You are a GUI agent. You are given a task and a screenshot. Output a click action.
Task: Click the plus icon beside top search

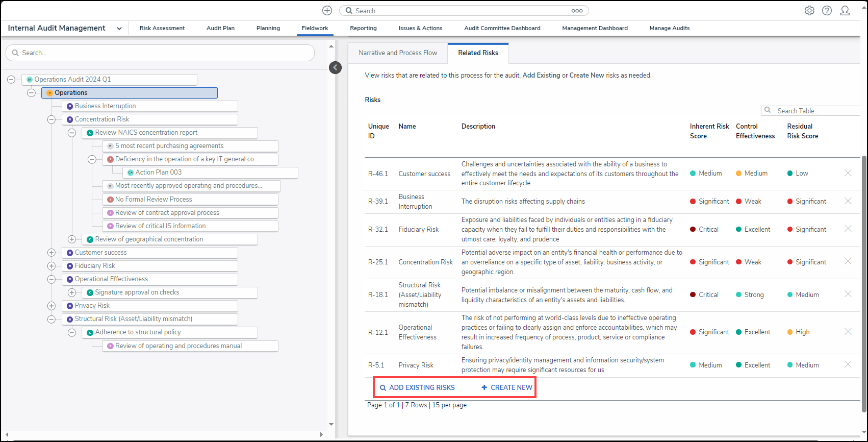[327, 11]
